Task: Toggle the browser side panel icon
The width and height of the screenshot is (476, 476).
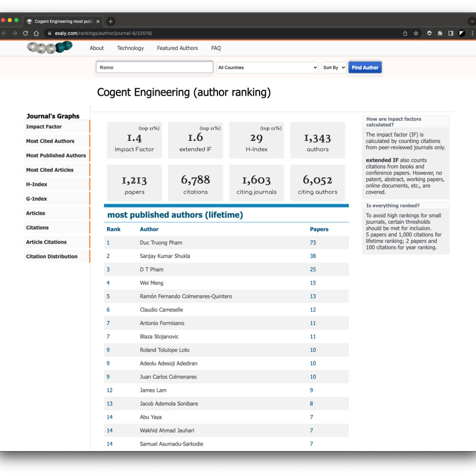Action: point(450,33)
